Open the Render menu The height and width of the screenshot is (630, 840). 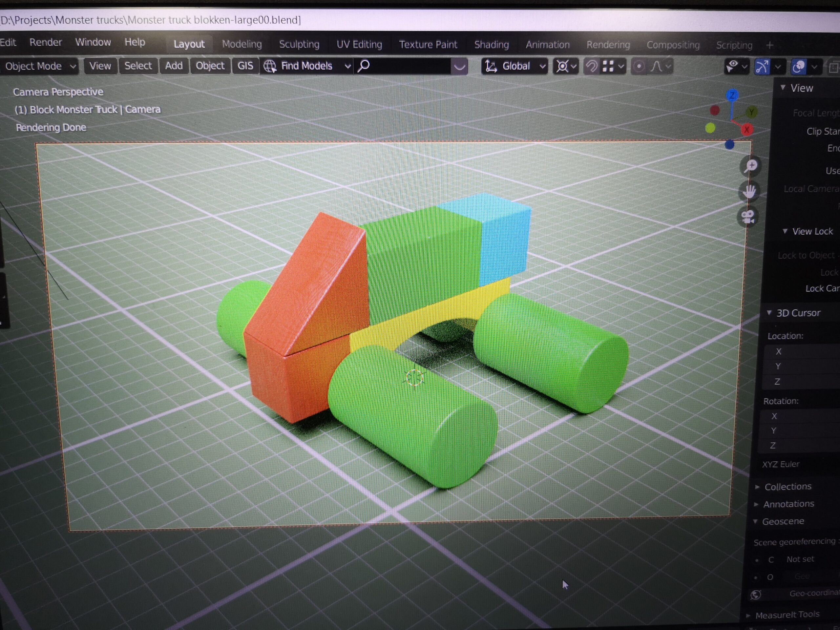[x=46, y=42]
